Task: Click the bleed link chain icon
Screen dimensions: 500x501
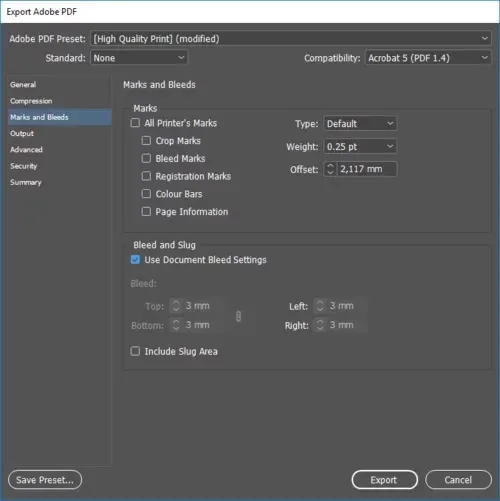Action: point(238,316)
